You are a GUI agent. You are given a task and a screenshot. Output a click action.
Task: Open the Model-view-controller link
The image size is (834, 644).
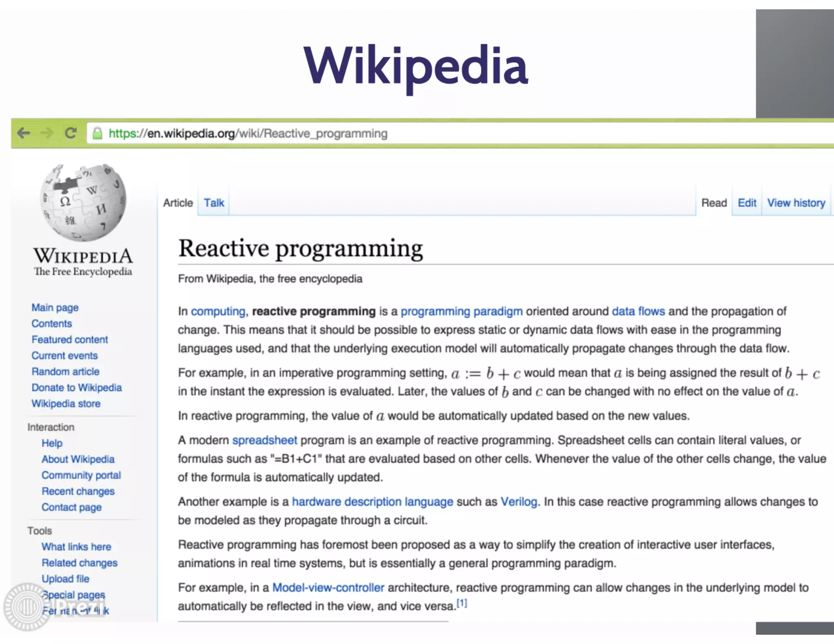click(x=328, y=588)
